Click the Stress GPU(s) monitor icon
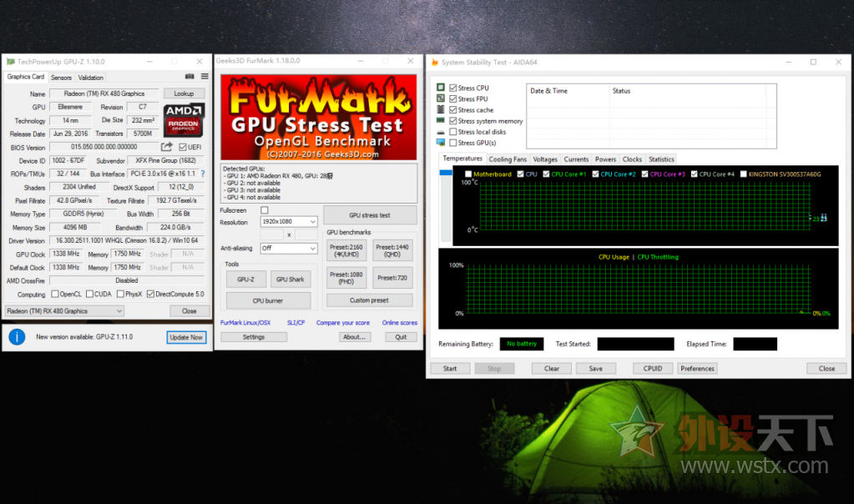Screen dimensions: 854x504 [x=441, y=143]
